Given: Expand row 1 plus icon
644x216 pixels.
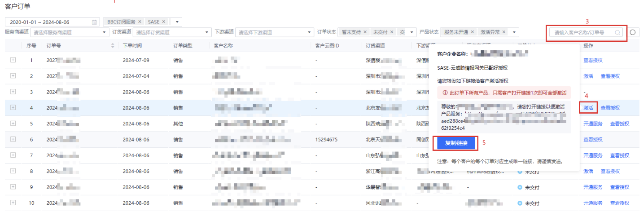Looking at the screenshot, I should coord(13,60).
